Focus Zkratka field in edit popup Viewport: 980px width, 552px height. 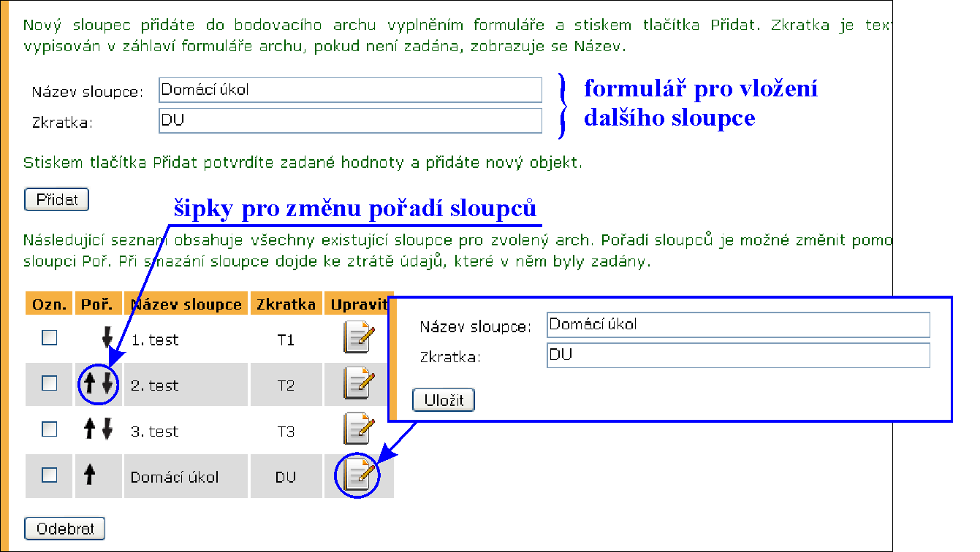click(x=738, y=356)
